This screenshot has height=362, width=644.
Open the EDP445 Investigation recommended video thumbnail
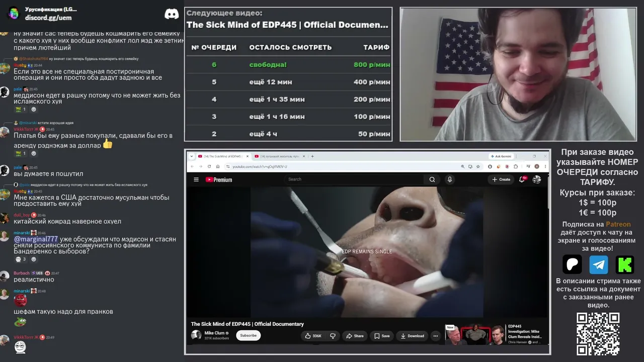coord(474,334)
